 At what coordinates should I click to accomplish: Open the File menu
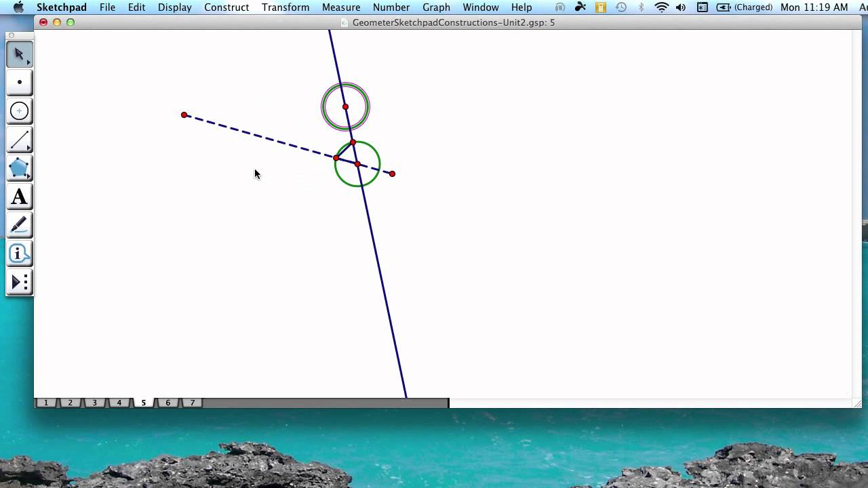click(107, 7)
